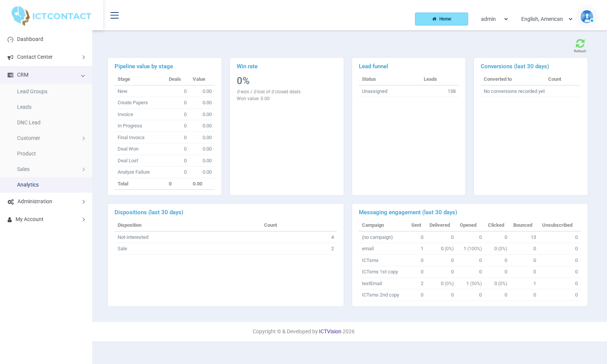The width and height of the screenshot is (607, 364).
Task: Click the My Account person icon
Action: 9,220
